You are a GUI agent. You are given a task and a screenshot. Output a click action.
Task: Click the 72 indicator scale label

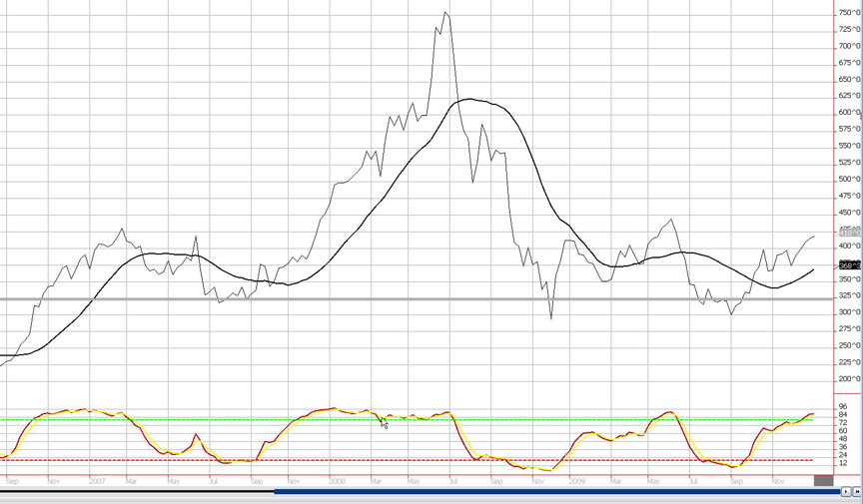(843, 422)
